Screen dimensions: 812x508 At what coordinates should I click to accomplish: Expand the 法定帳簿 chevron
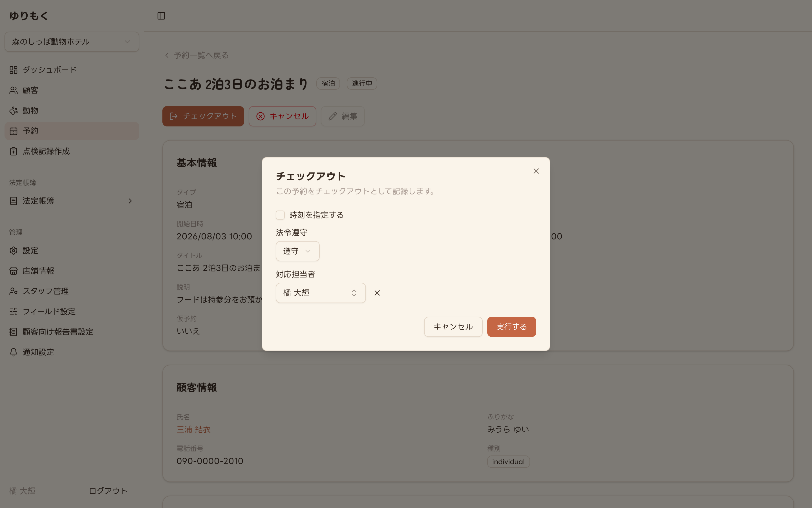click(x=130, y=201)
